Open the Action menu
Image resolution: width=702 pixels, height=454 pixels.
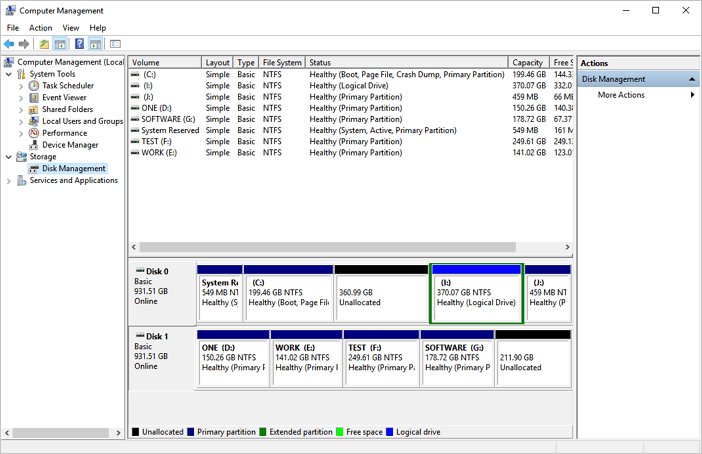pyautogui.click(x=41, y=28)
